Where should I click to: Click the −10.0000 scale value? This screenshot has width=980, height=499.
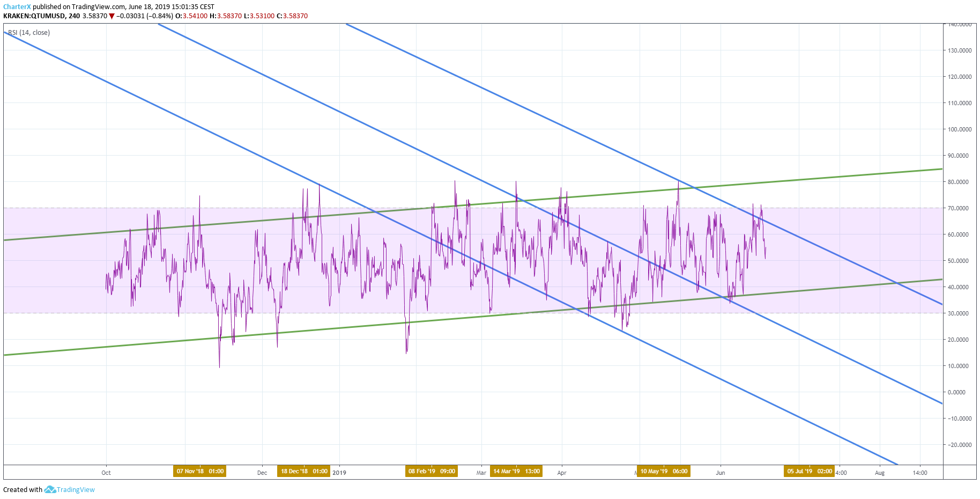click(959, 419)
